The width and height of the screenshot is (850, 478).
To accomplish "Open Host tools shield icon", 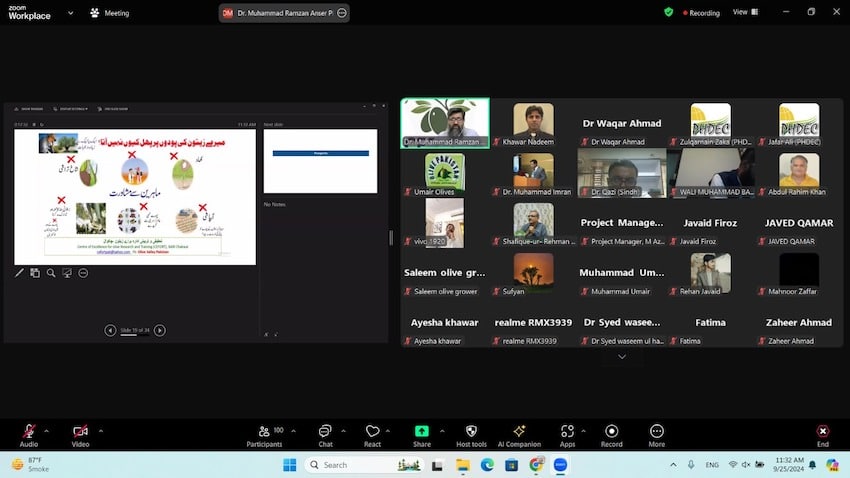I will click(471, 431).
